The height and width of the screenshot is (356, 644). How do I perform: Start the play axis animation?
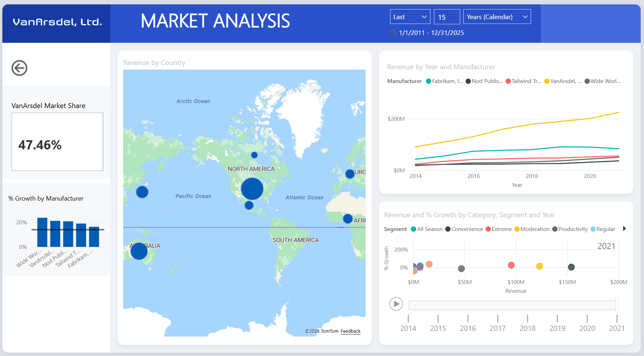click(396, 304)
